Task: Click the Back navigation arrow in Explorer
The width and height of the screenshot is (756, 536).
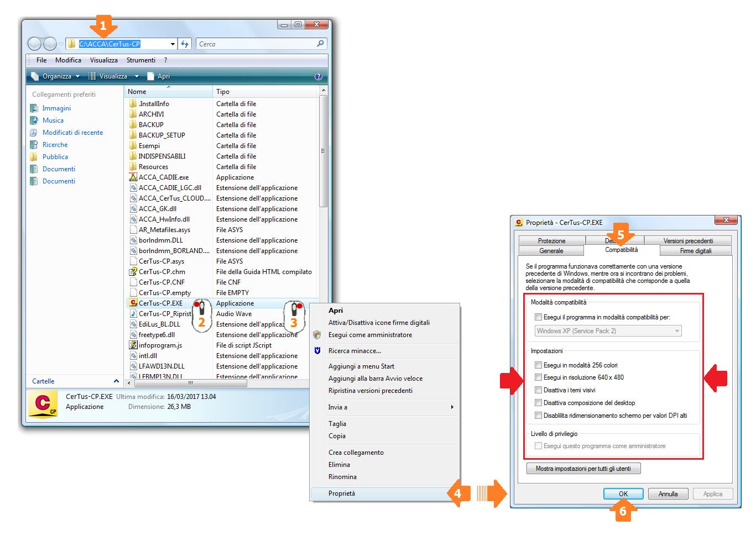Action: [35, 44]
